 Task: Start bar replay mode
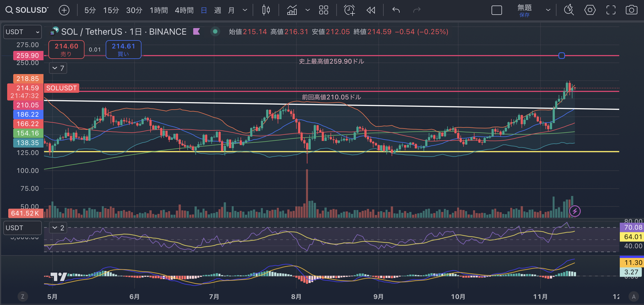[371, 10]
